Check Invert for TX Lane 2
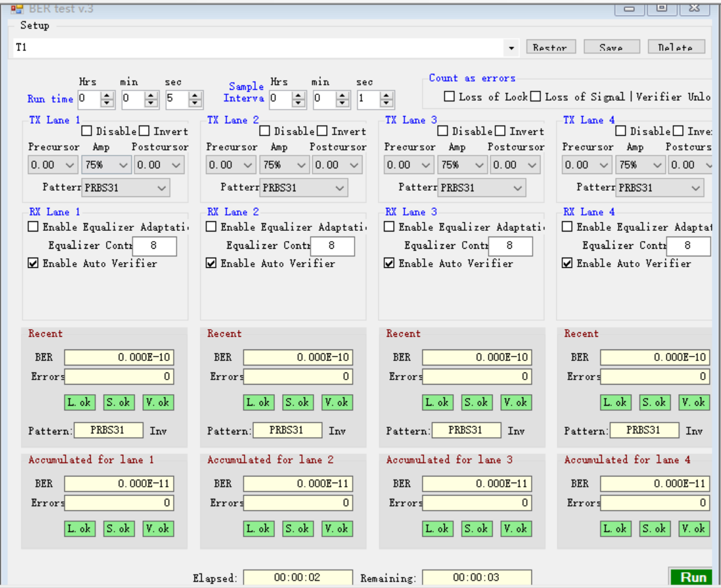The image size is (721, 588). click(322, 131)
